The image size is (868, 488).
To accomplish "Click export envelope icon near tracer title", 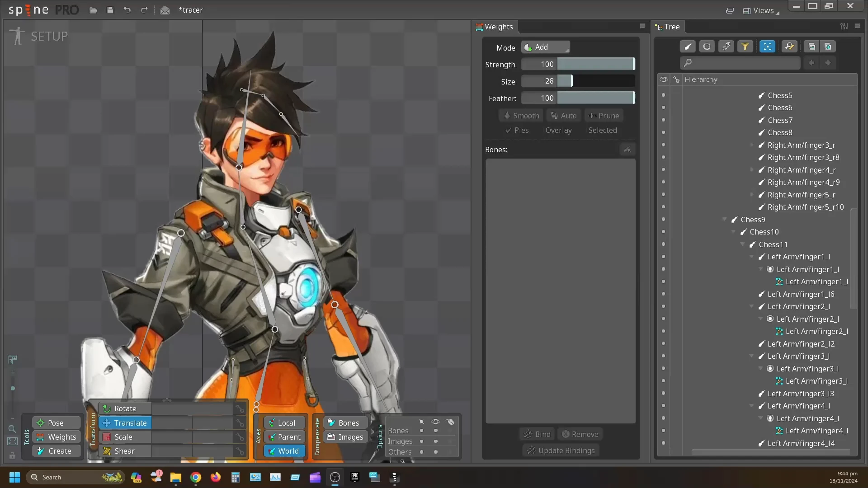I will [x=165, y=10].
